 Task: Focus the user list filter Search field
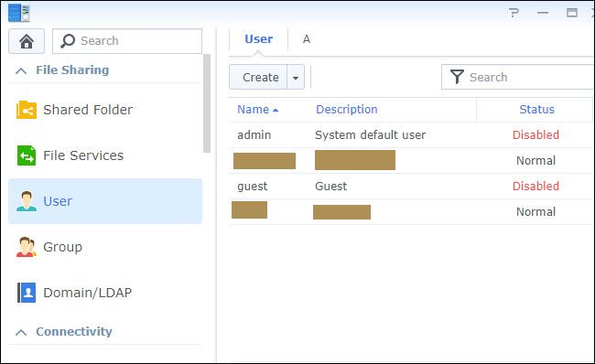pyautogui.click(x=518, y=77)
